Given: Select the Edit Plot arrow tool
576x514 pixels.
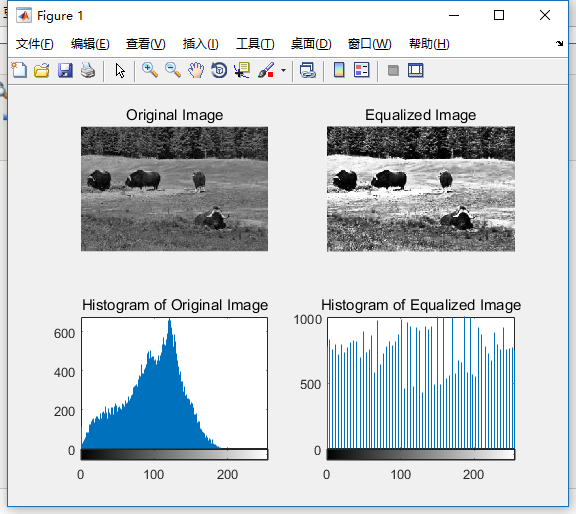Looking at the screenshot, I should click(120, 70).
